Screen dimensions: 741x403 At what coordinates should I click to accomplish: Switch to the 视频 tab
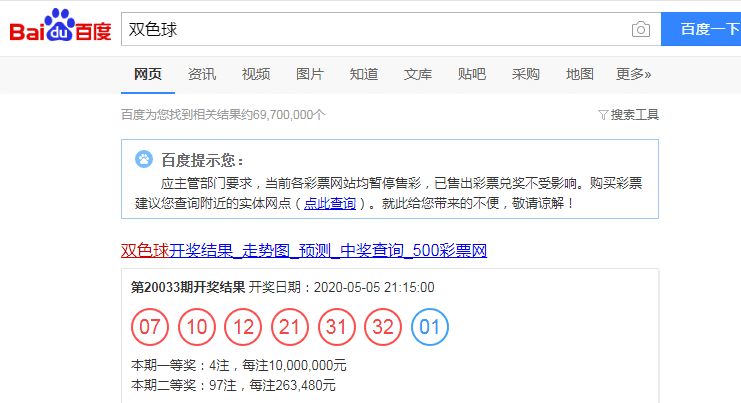(256, 74)
